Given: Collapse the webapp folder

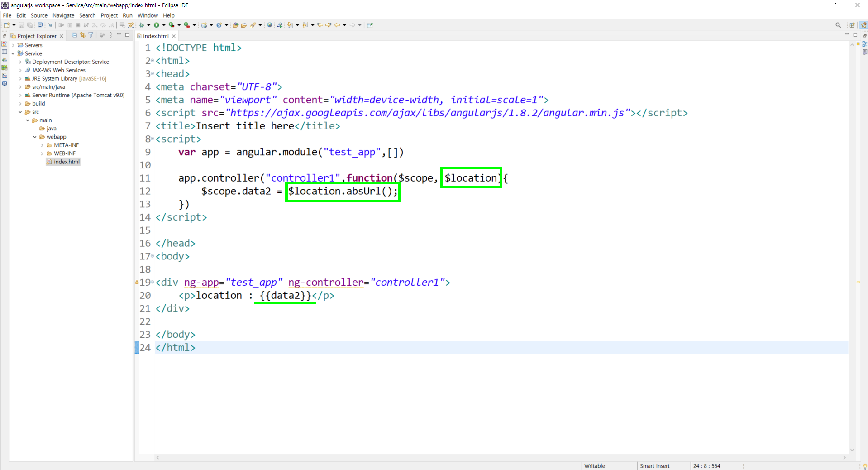Looking at the screenshot, I should [x=35, y=137].
